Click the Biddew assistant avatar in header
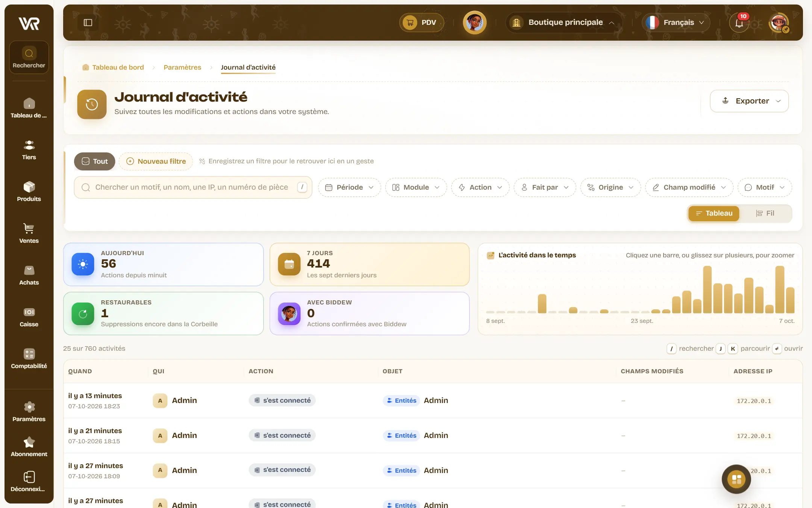Screen dimensions: 812x508 [x=474, y=23]
